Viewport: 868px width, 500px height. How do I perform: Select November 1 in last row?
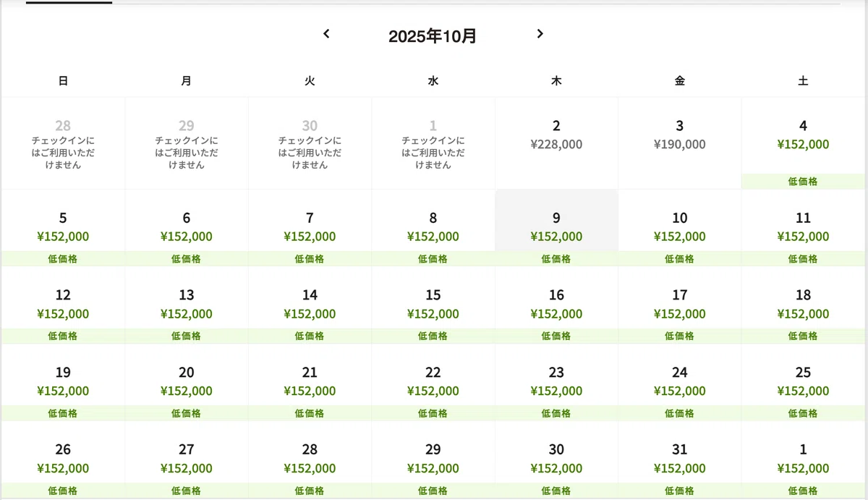[x=803, y=460]
